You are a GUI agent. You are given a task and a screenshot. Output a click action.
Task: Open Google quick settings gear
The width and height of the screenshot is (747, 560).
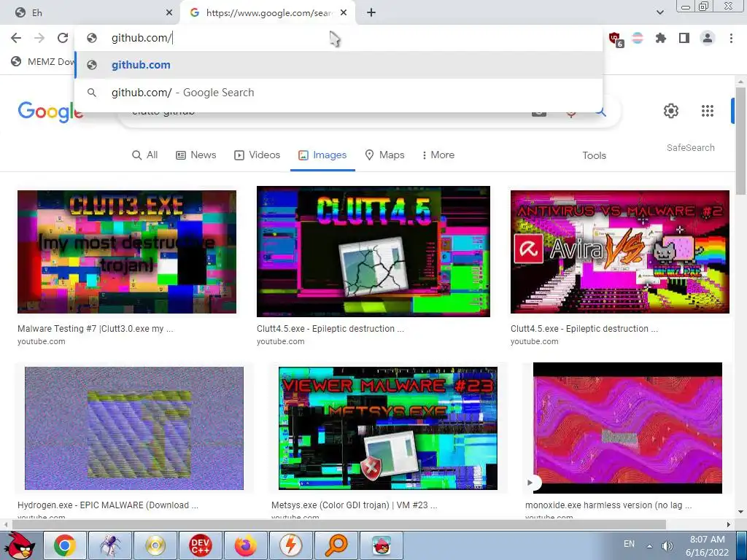coord(671,111)
